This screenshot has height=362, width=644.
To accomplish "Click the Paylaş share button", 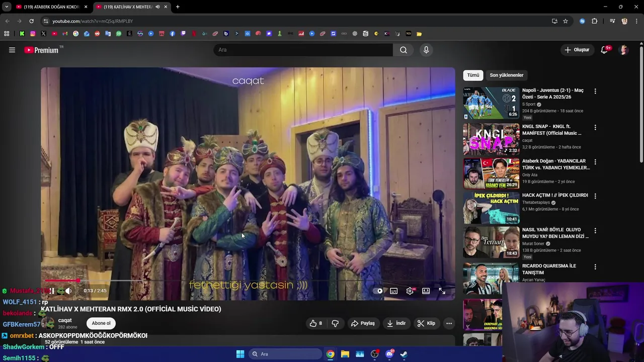I will point(363,323).
